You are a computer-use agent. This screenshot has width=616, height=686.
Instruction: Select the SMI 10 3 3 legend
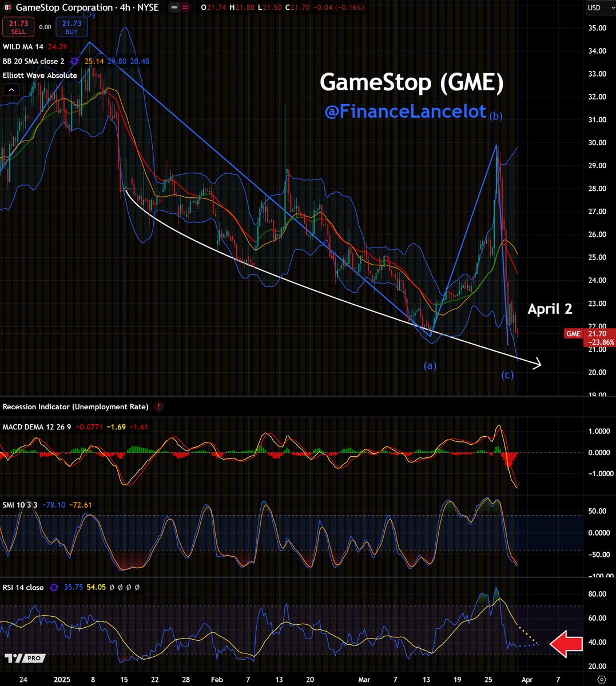21,505
